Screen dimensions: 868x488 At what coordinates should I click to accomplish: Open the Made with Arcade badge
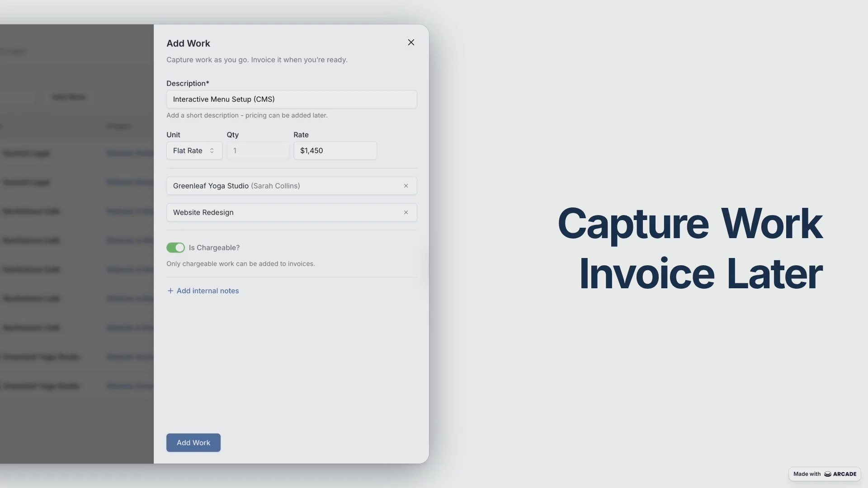[x=825, y=474]
